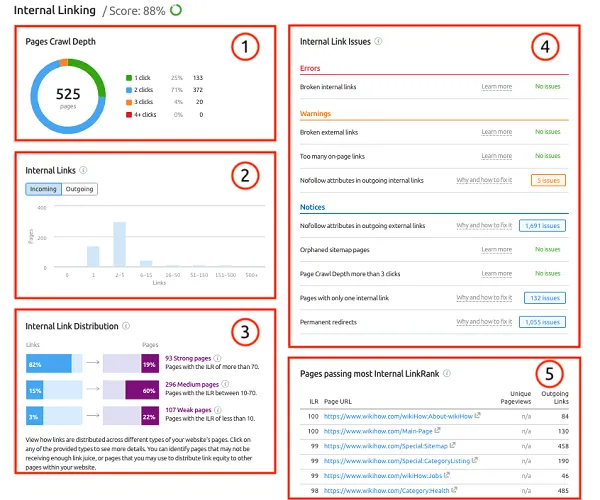Click the 525 pages donut chart center
Image resolution: width=600 pixels, height=500 pixels.
(68, 96)
